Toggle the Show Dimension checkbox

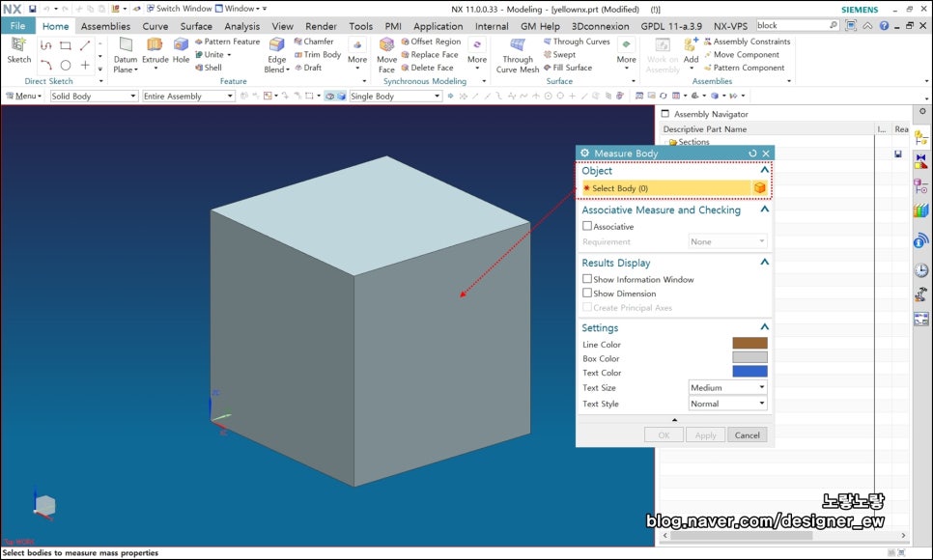[587, 294]
